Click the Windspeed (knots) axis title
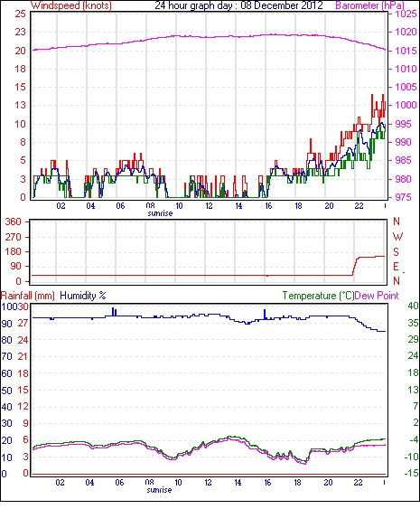 point(71,5)
